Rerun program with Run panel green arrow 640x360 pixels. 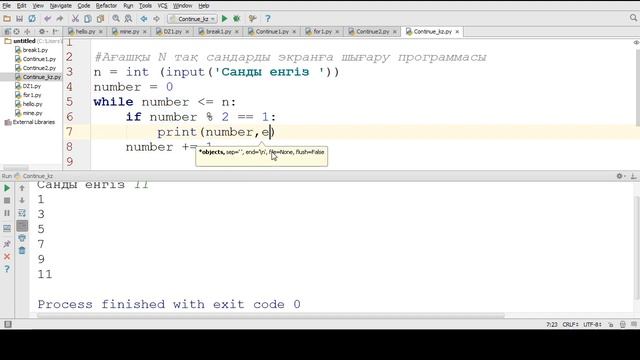[7, 188]
